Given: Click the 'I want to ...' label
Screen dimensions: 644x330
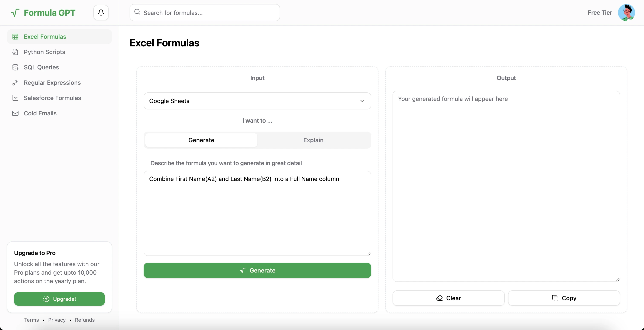Looking at the screenshot, I should [257, 121].
